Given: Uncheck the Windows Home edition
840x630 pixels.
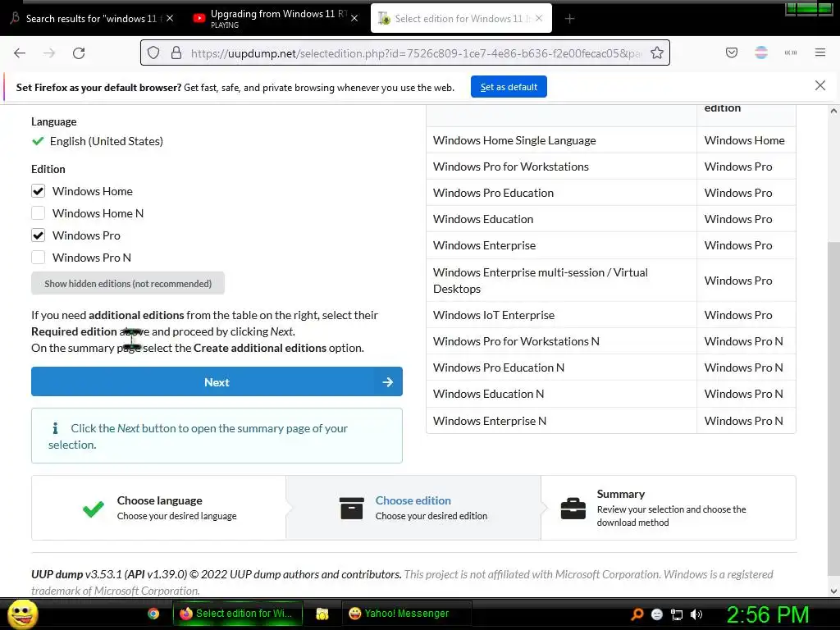Looking at the screenshot, I should coord(38,191).
